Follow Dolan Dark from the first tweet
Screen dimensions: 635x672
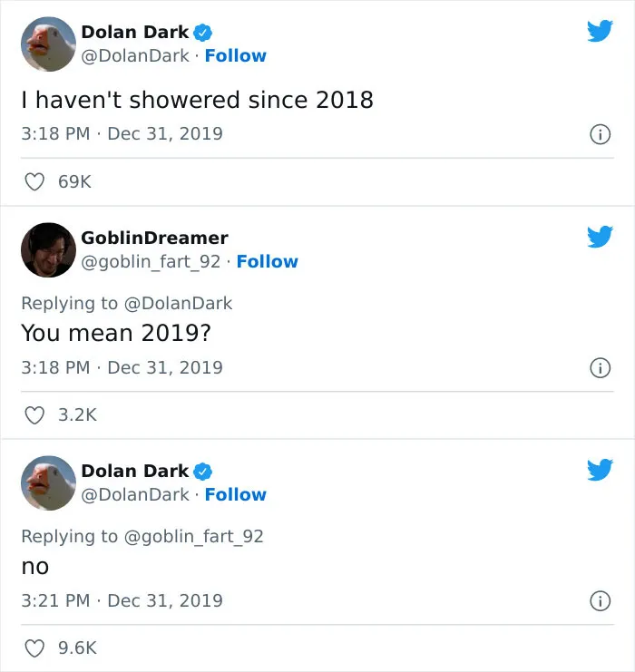pos(235,55)
